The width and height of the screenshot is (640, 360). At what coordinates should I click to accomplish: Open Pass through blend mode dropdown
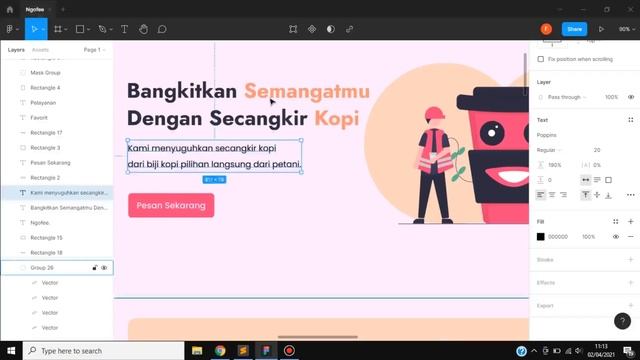(x=567, y=97)
